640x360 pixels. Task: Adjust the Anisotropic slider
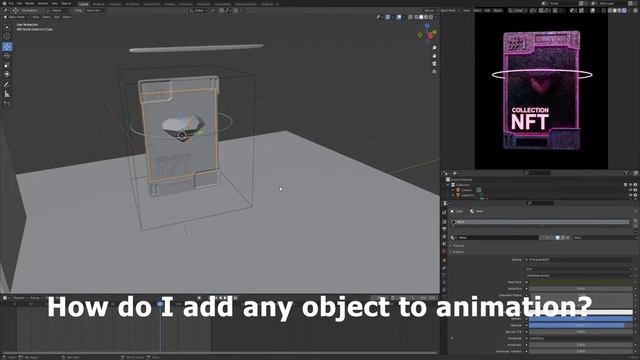[x=581, y=345]
